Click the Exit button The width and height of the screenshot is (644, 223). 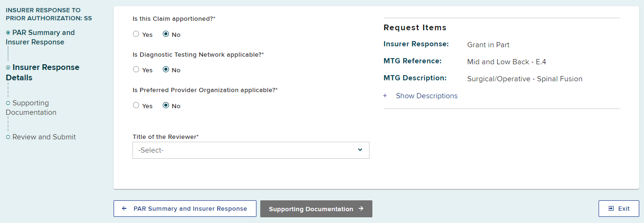click(618, 208)
